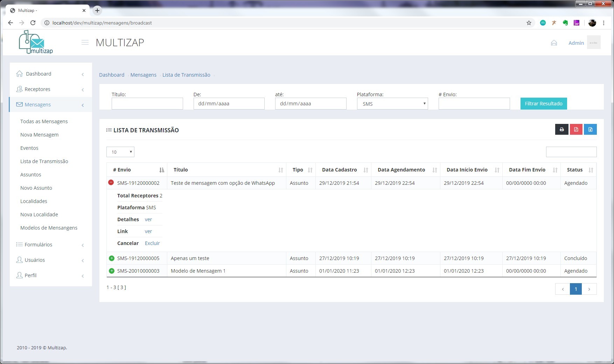Export list as Excel file icon
The image size is (614, 364).
[x=591, y=129]
